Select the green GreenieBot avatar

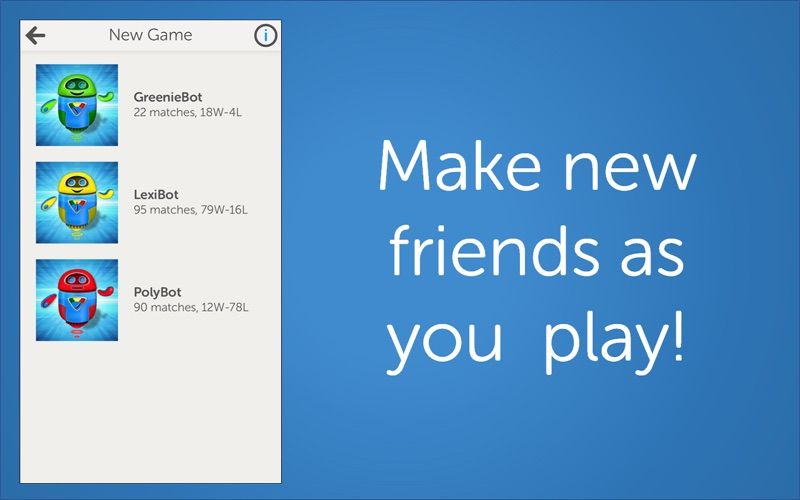(x=77, y=105)
